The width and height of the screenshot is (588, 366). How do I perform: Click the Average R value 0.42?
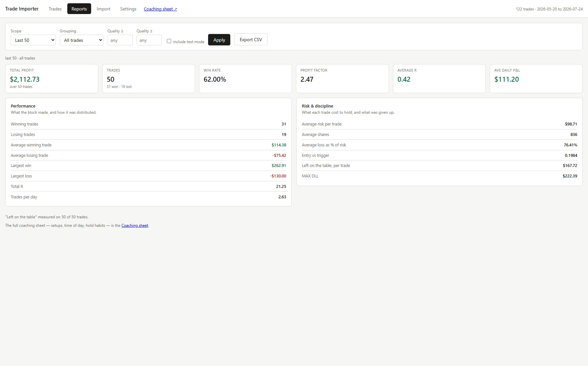(404, 79)
